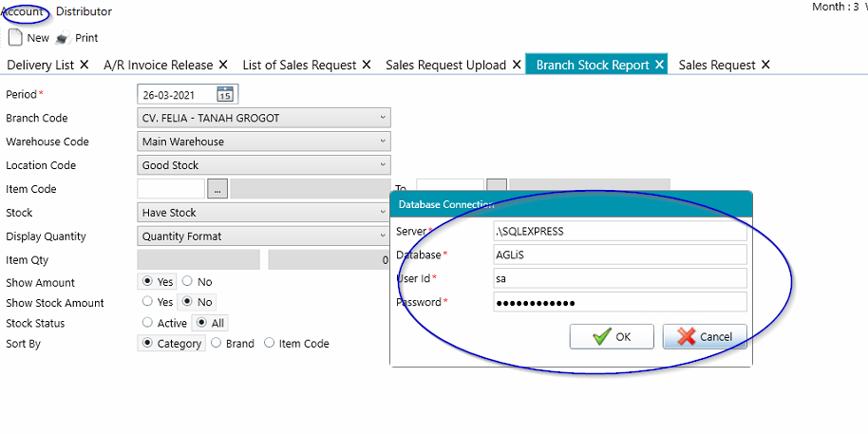This screenshot has width=868, height=434.
Task: Close the Sales Request Upload tab
Action: click(517, 65)
